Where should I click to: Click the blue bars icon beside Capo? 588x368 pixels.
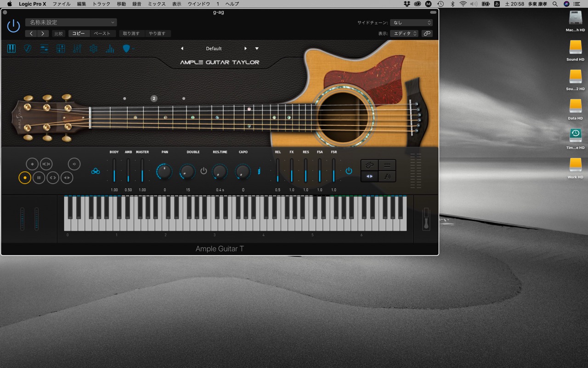259,171
